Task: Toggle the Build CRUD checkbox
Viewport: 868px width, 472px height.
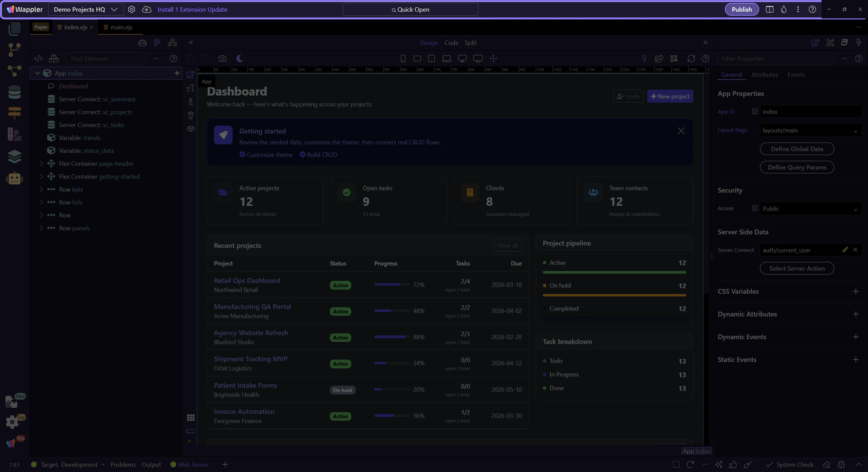Action: pyautogui.click(x=302, y=155)
